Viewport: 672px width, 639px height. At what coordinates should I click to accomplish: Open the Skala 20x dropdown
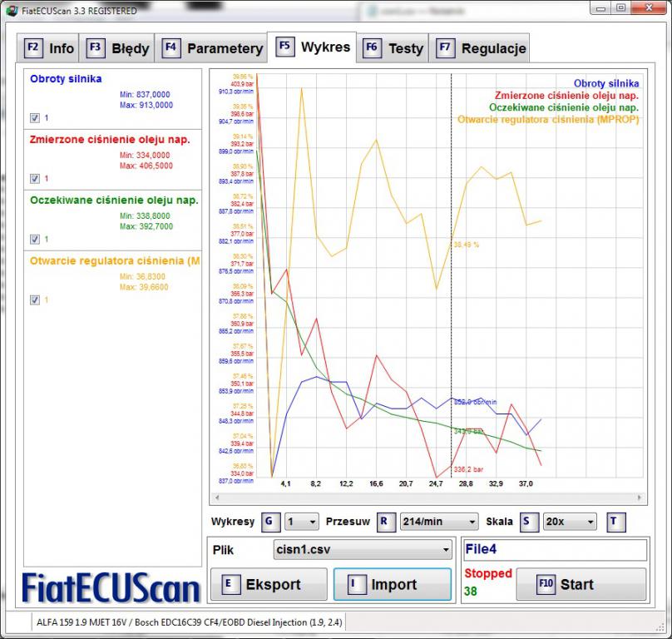(x=570, y=522)
